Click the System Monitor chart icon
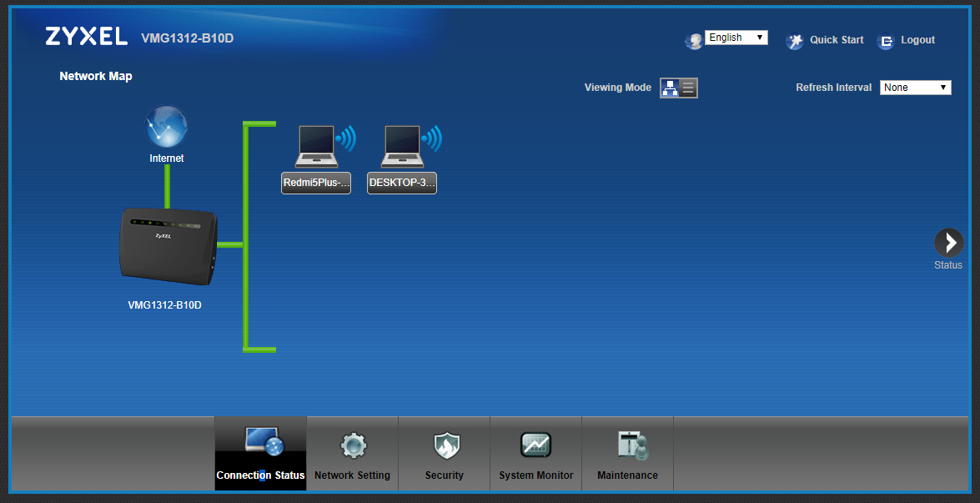The width and height of the screenshot is (980, 503). tap(536, 445)
